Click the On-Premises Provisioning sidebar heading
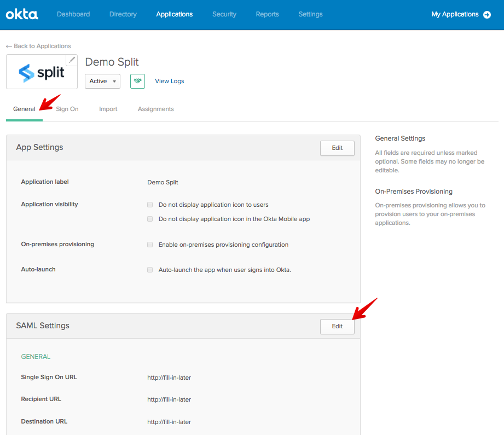This screenshot has width=504, height=435. (x=414, y=192)
